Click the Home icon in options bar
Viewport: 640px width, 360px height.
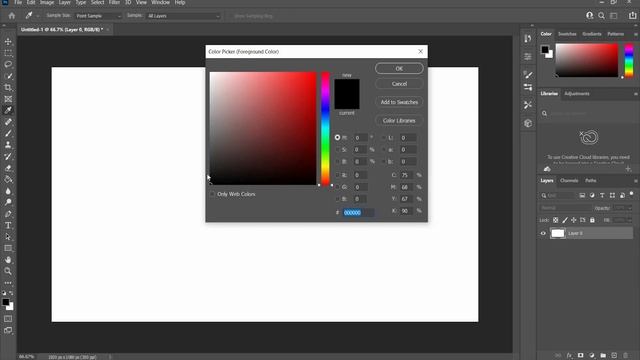point(11,16)
